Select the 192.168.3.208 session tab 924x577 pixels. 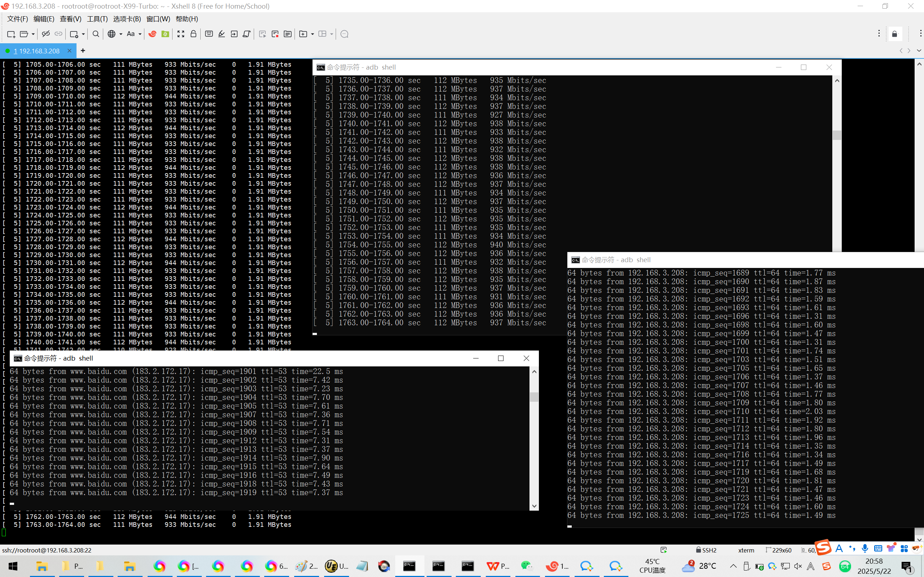[x=39, y=51]
